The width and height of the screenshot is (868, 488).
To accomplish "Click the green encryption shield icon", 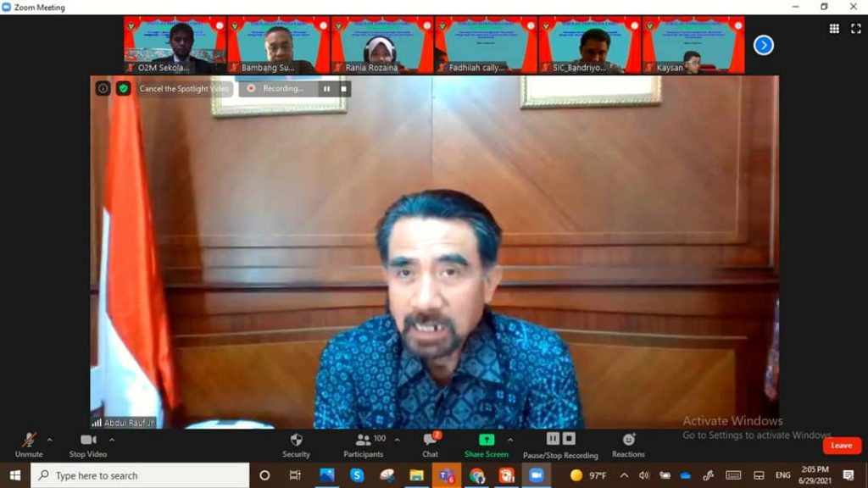I will [124, 88].
